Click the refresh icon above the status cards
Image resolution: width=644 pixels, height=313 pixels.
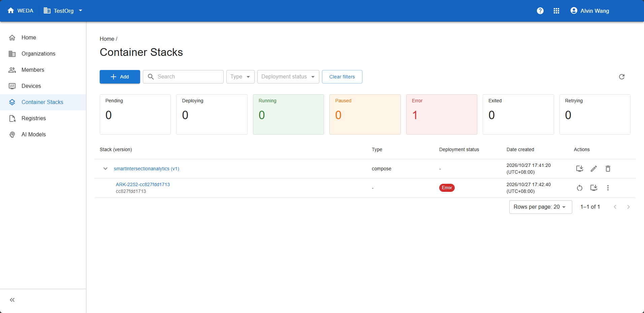(x=622, y=77)
